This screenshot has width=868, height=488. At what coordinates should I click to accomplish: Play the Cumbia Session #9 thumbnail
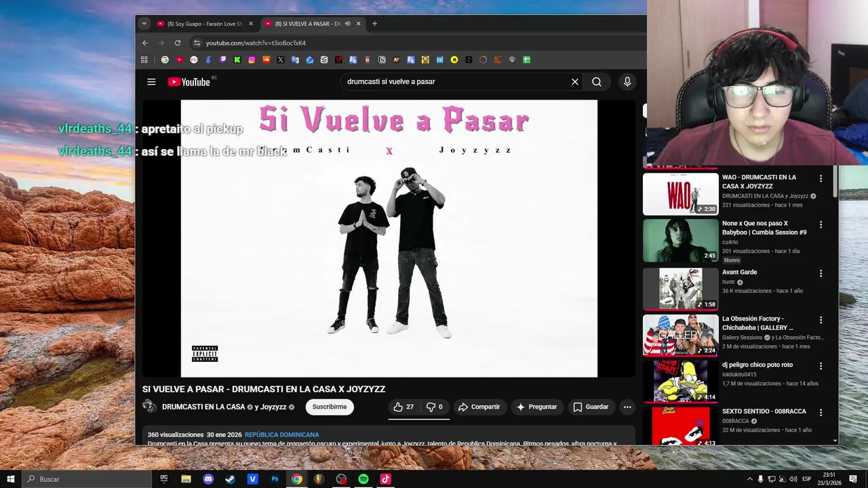[x=681, y=240]
